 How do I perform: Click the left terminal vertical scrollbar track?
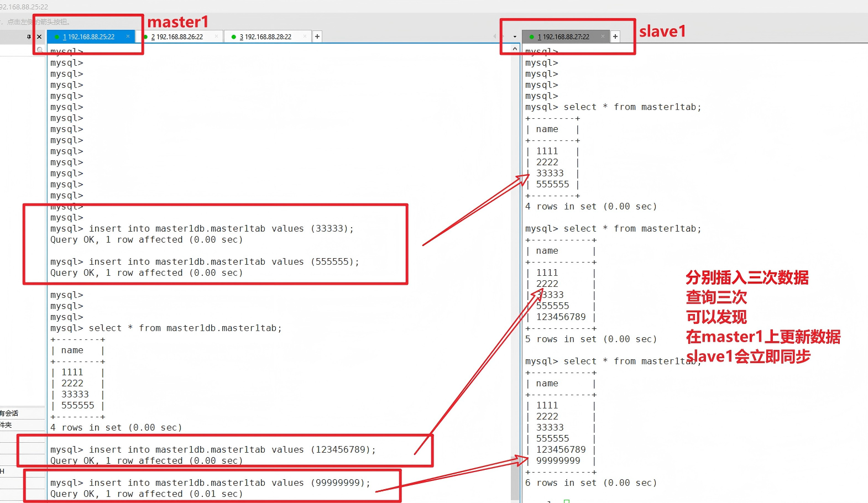coord(515,276)
